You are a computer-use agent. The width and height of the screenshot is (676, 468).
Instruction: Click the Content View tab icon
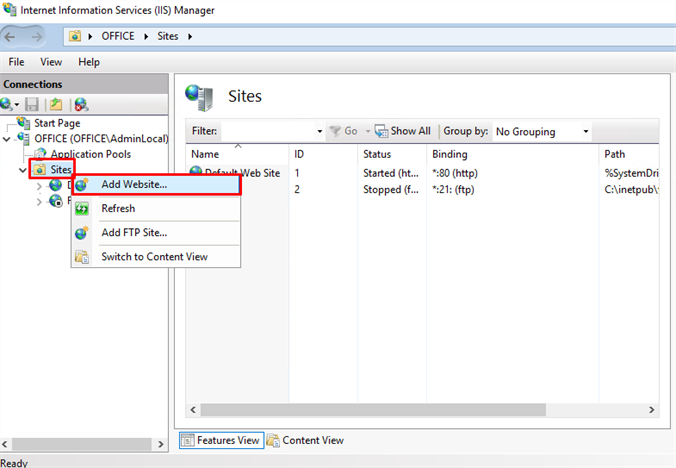[273, 440]
